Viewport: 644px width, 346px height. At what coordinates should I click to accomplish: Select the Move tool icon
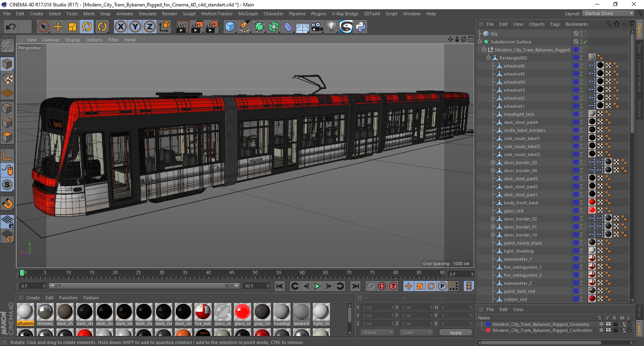tap(58, 27)
